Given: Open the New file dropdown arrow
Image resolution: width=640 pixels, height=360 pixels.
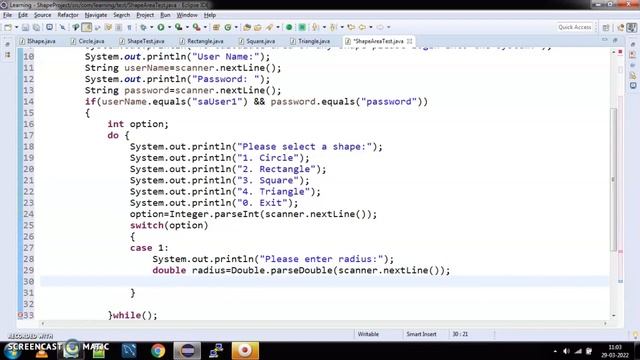Looking at the screenshot, I should point(16,27).
